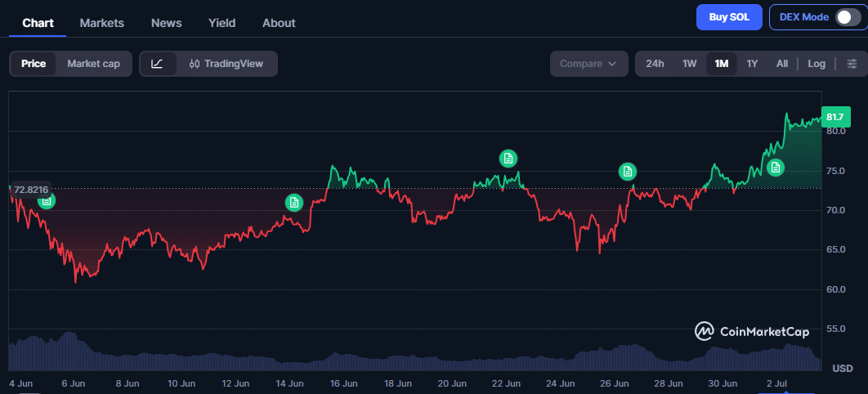Select the Market cap view toggle

click(93, 64)
